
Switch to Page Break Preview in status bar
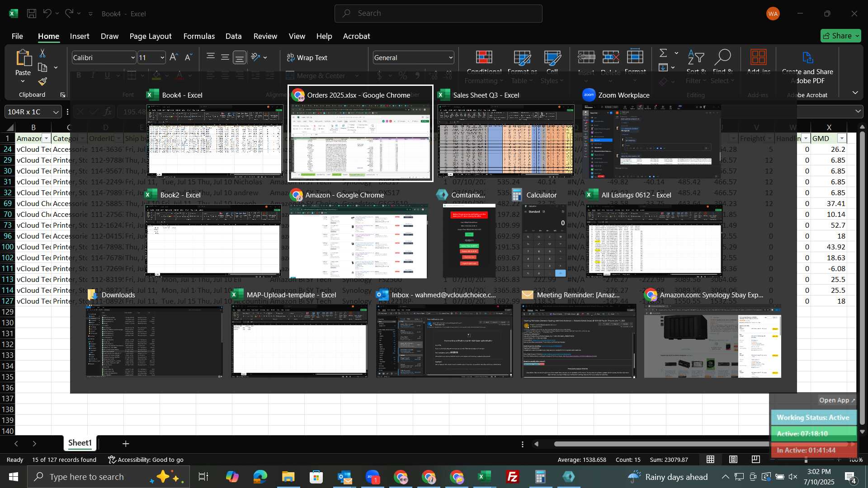pos(756,460)
